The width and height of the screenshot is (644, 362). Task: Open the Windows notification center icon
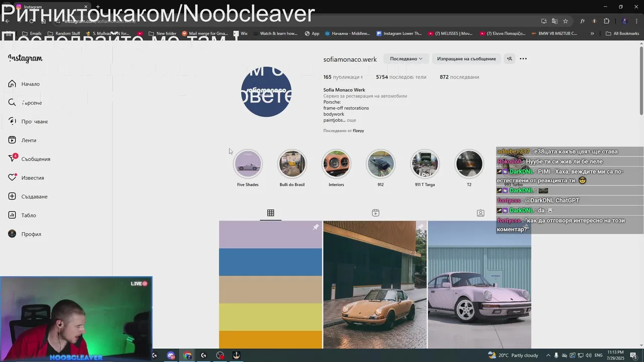click(633, 355)
